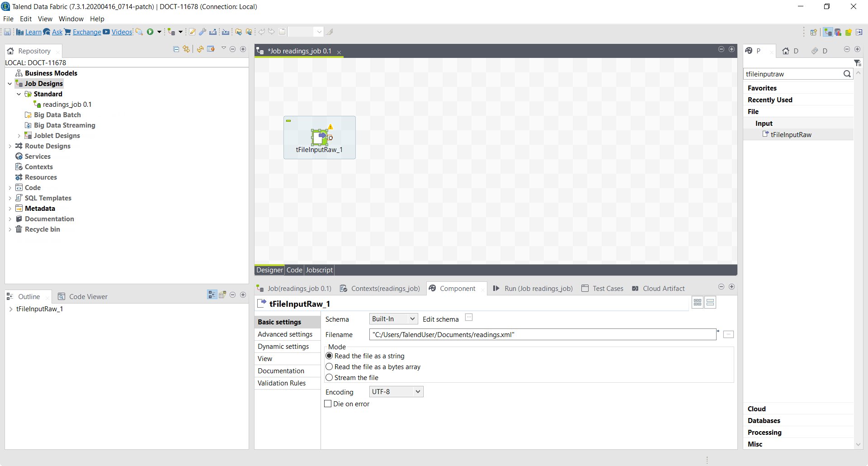The image size is (868, 466).
Task: Open the Run (Job readings_job) tab
Action: tap(533, 289)
